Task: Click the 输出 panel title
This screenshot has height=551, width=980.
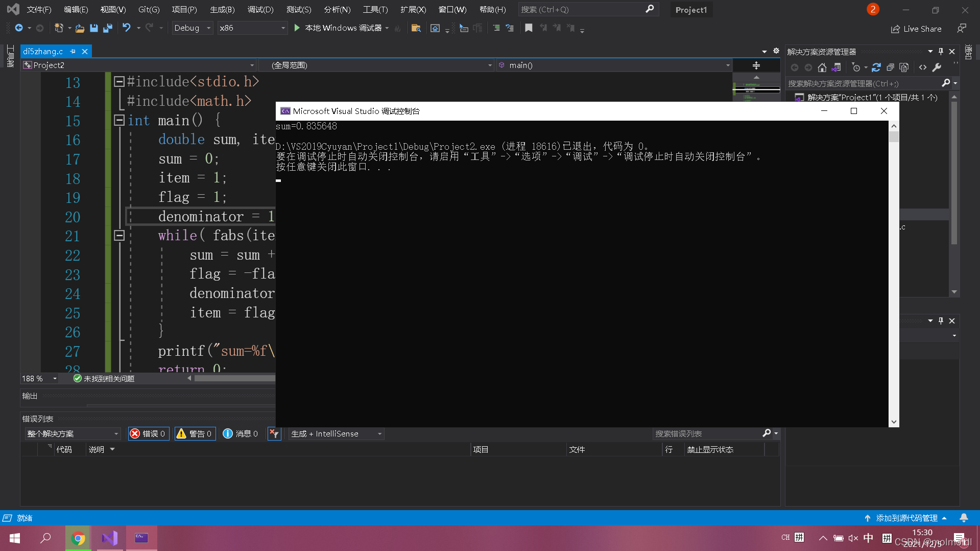Action: 30,396
